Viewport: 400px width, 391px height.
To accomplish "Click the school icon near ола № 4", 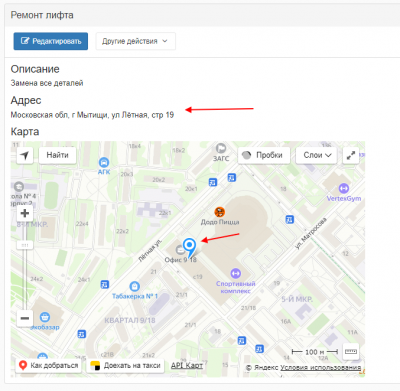I will click(x=19, y=186).
